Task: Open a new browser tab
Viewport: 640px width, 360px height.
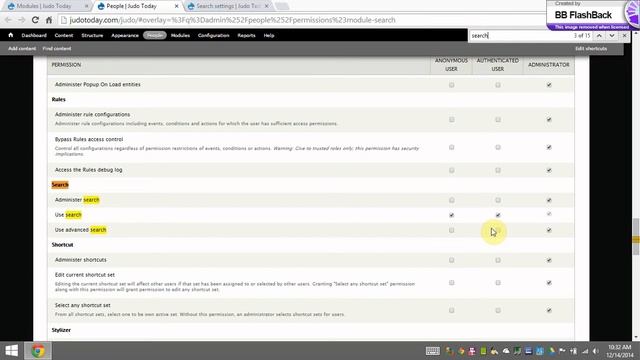Action: coord(282,6)
